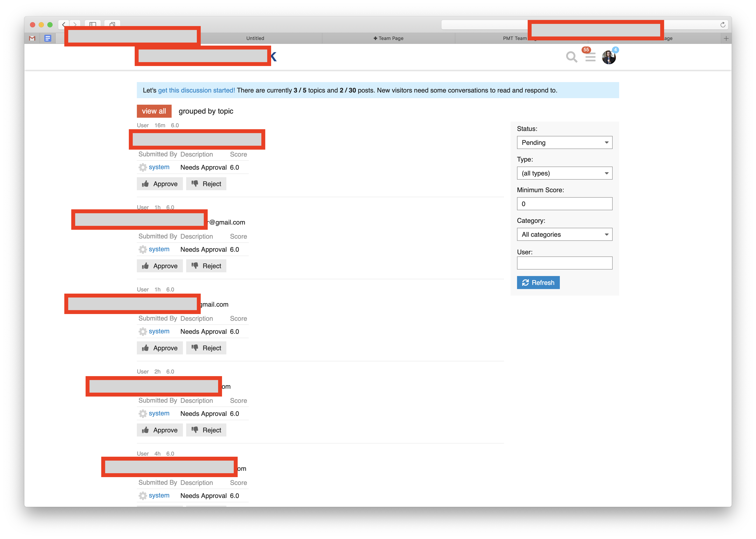Click the address bar field

(584, 25)
